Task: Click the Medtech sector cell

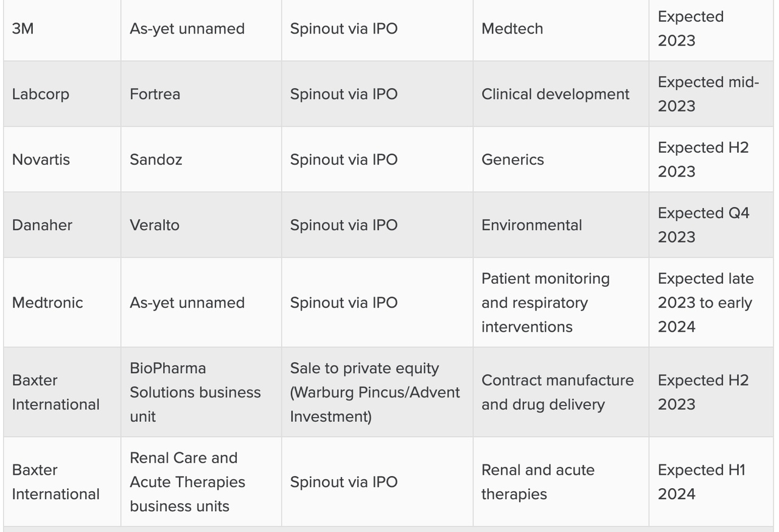Action: [x=512, y=29]
